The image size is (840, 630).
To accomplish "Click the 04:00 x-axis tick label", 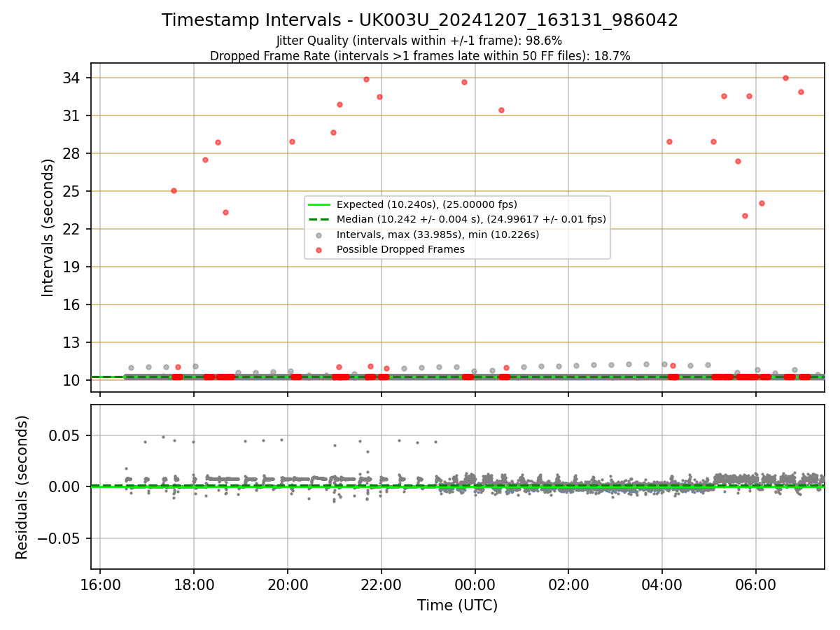I will click(662, 585).
